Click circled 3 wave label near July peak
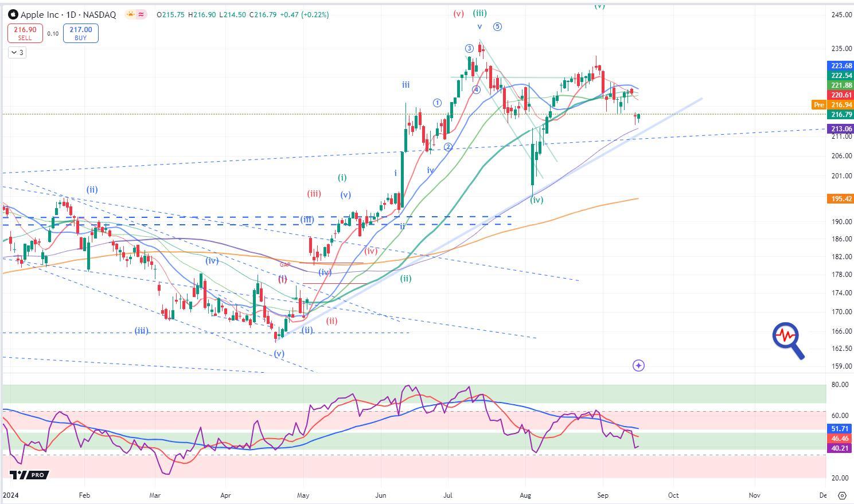The height and width of the screenshot is (504, 854). tap(469, 49)
